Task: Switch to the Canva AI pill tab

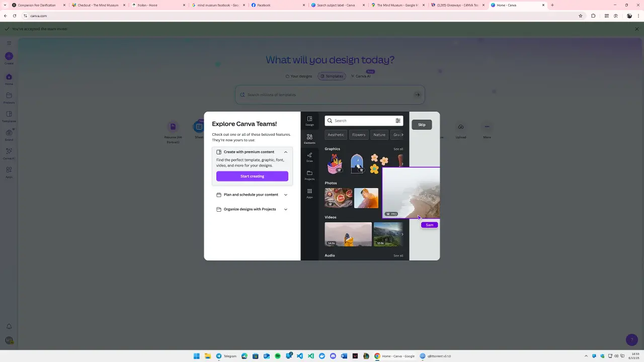Action: click(x=361, y=76)
